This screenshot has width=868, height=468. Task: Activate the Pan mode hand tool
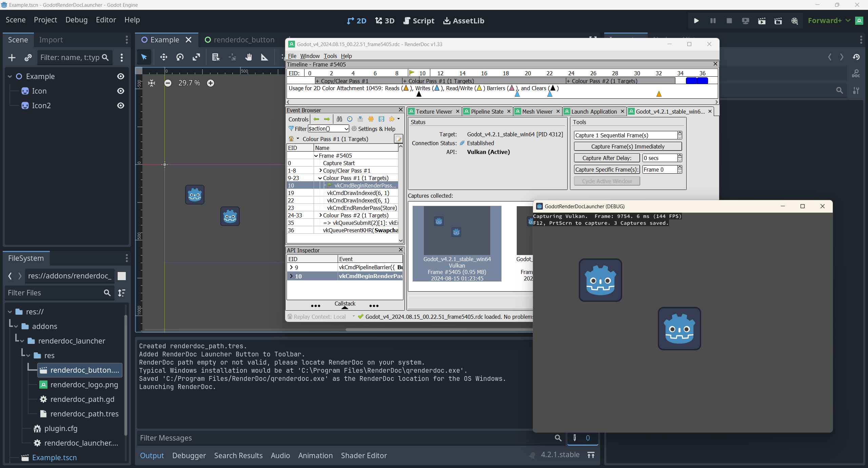coord(249,57)
